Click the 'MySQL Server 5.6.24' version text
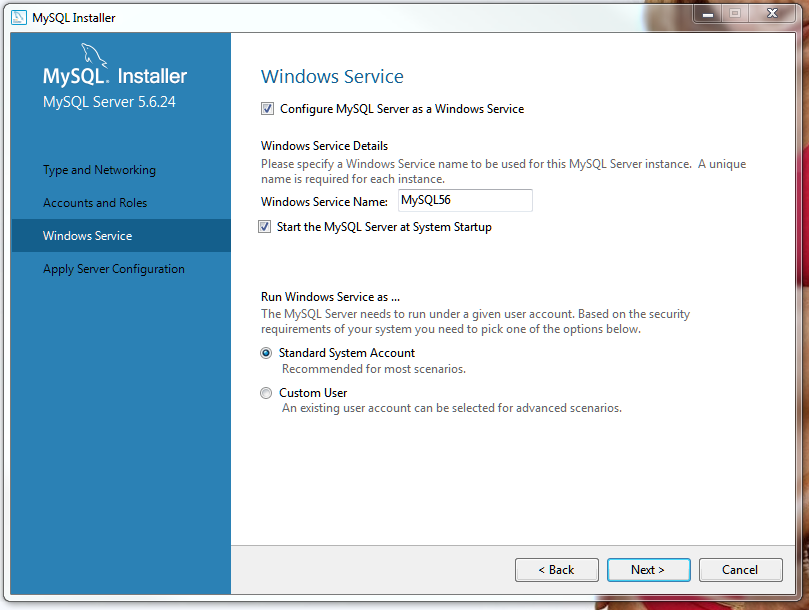Viewport: 809px width, 610px height. click(x=109, y=102)
